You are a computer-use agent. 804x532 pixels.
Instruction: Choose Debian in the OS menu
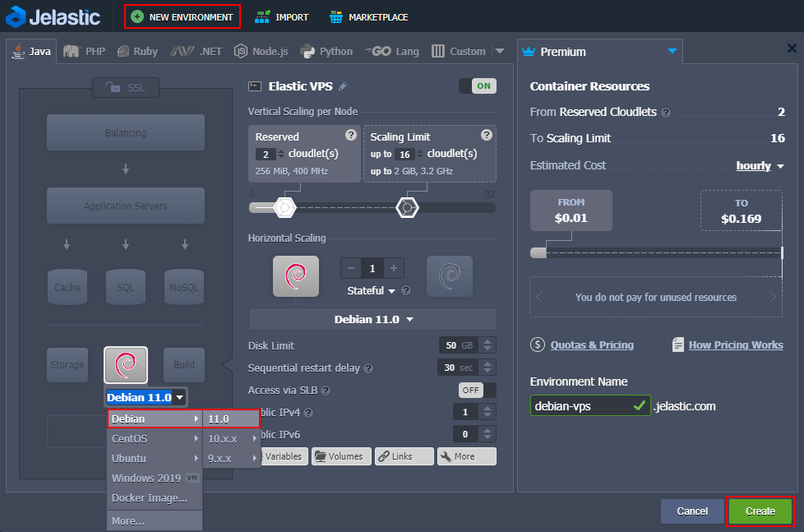[x=155, y=419]
